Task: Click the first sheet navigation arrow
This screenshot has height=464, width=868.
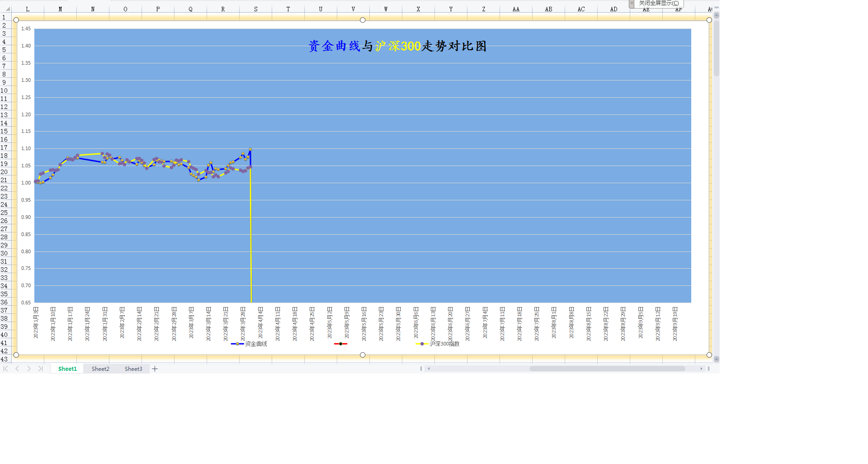Action: tap(6, 369)
